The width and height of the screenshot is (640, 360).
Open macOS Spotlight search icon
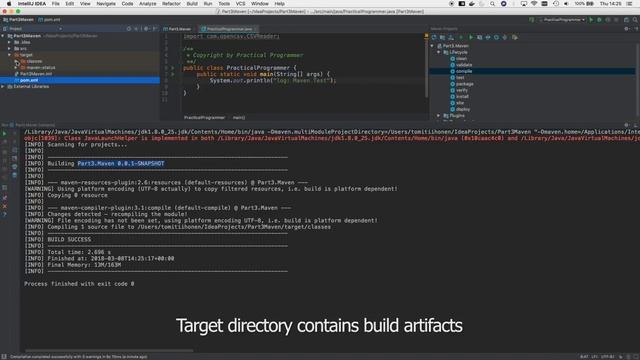coord(493,4)
